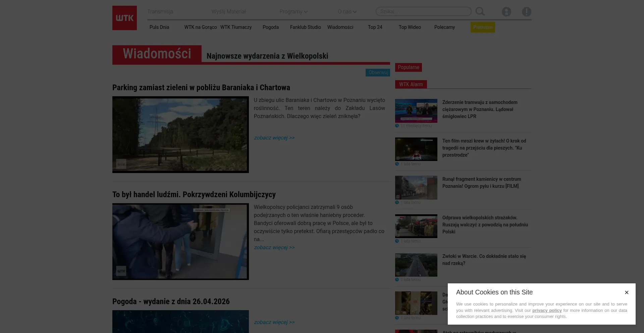Open Wyślij Materiał menu item
This screenshot has width=644, height=333.
click(228, 11)
